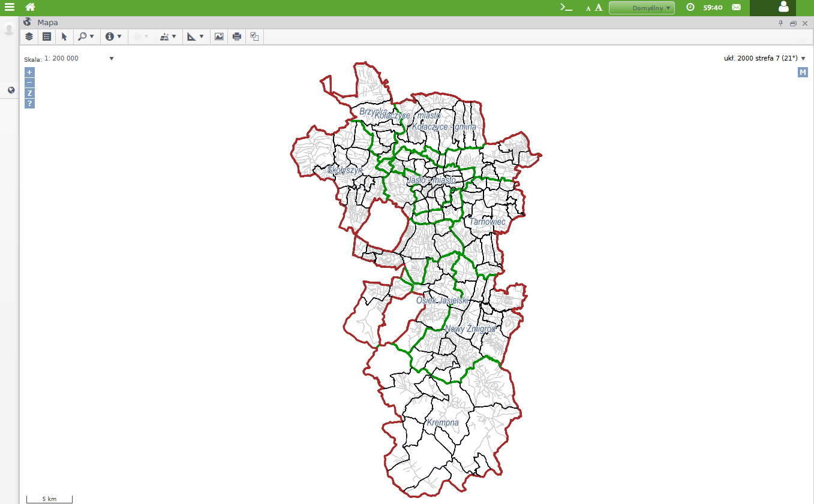Expand the search magnifier tool menu
This screenshot has width=814, height=504.
pos(86,37)
